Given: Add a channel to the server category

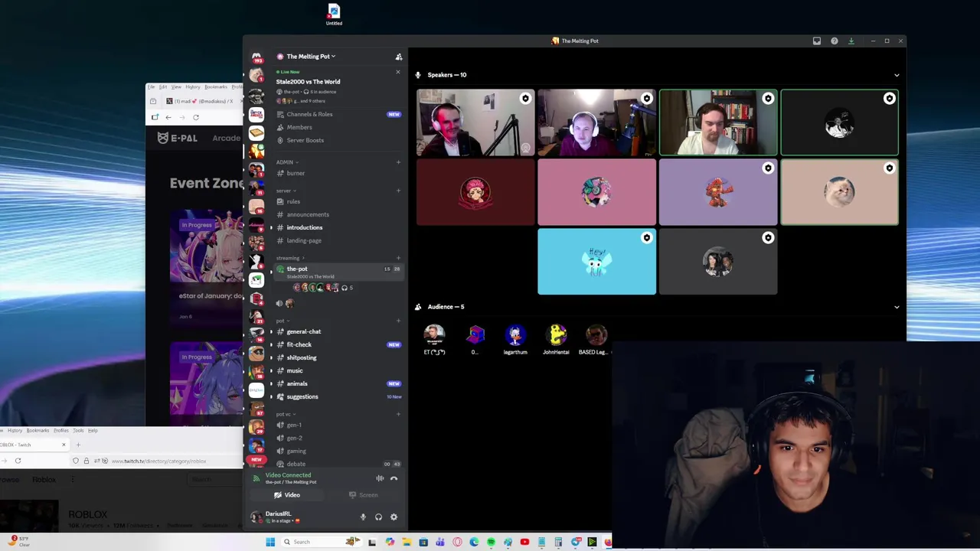Looking at the screenshot, I should click(398, 191).
